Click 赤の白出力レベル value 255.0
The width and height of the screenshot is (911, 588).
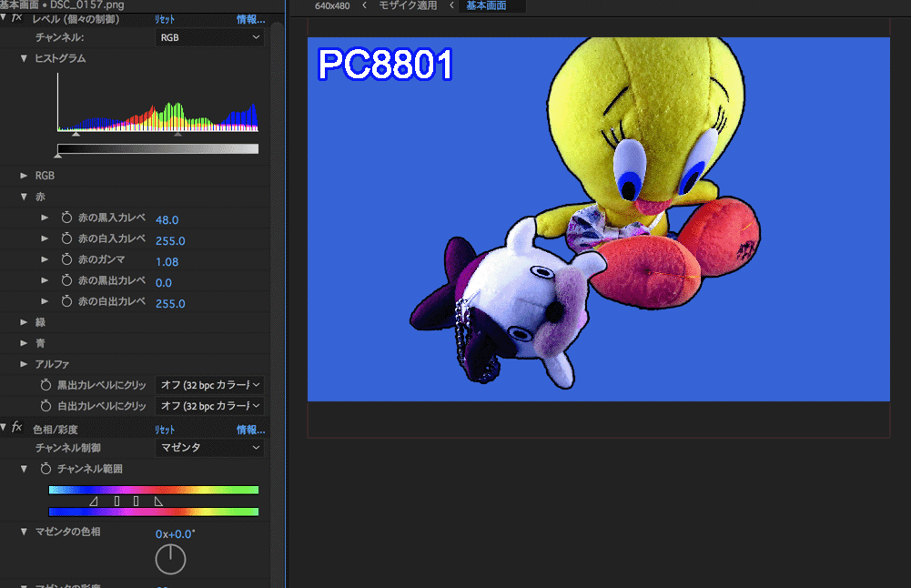coord(170,304)
